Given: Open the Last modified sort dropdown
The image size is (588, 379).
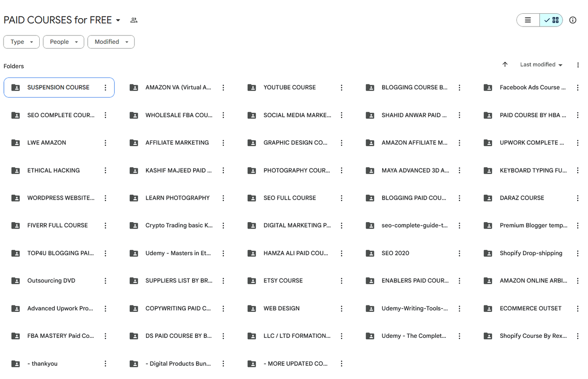Looking at the screenshot, I should tap(541, 65).
